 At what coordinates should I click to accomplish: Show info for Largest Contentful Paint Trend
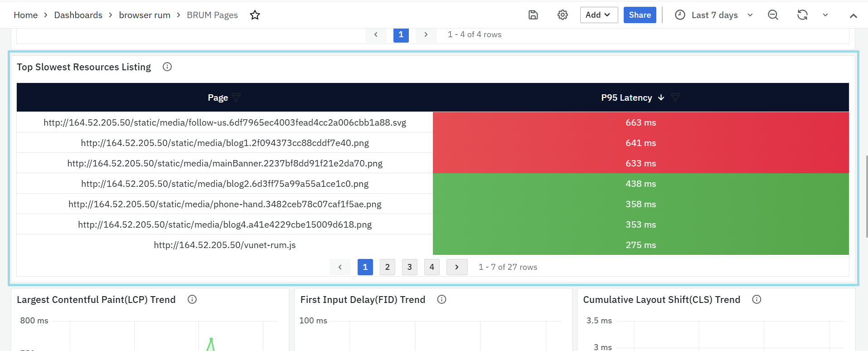pos(192,299)
